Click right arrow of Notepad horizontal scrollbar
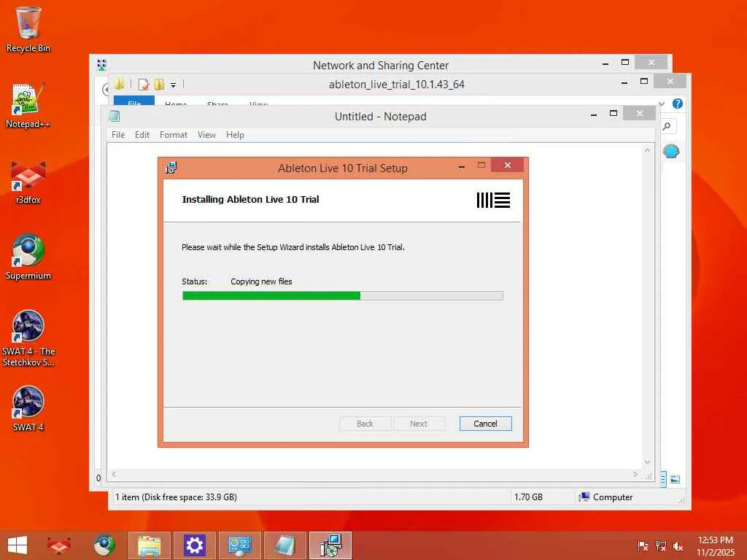The width and height of the screenshot is (747, 560). [x=635, y=474]
